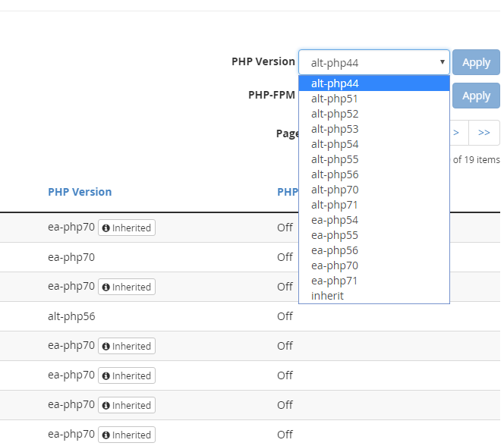Screen dimensions: 504x446
Task: Go to the next page with > button
Action: (456, 133)
